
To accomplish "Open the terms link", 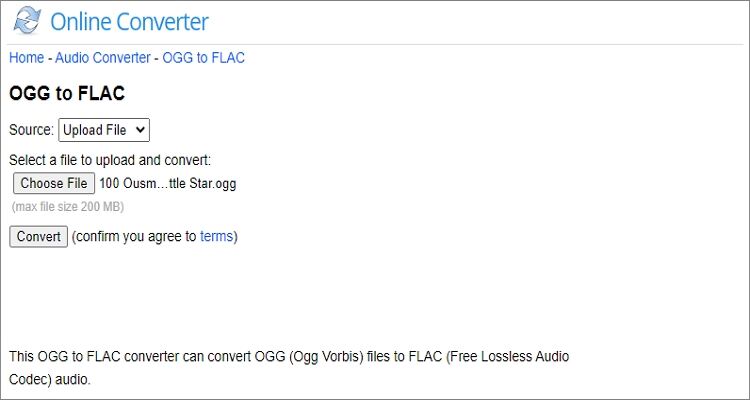I will point(216,237).
